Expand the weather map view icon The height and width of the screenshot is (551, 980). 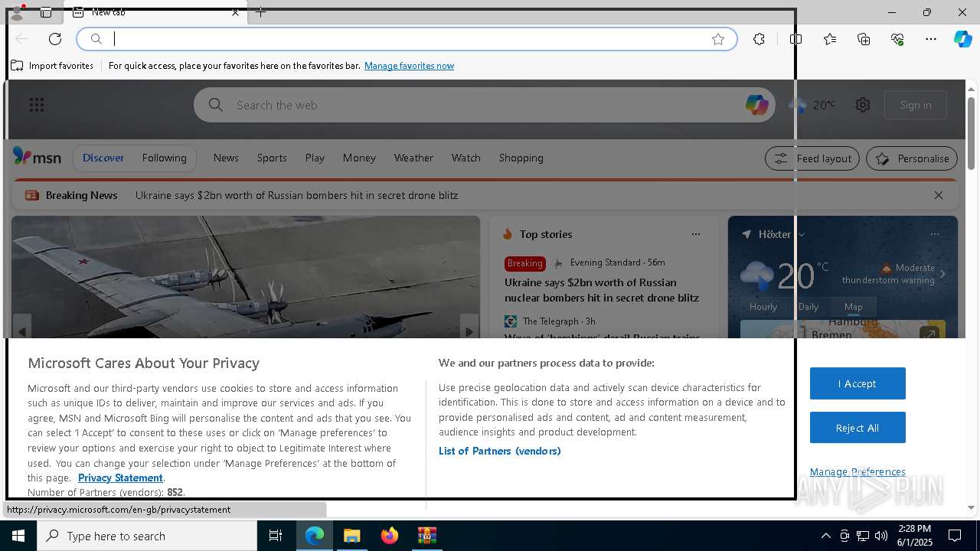click(x=929, y=334)
